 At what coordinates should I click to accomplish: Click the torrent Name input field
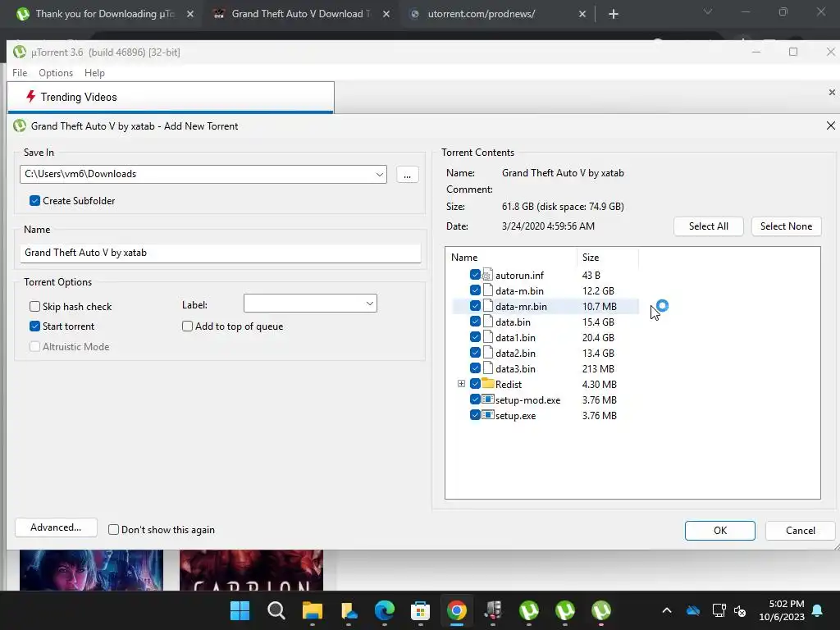(220, 253)
